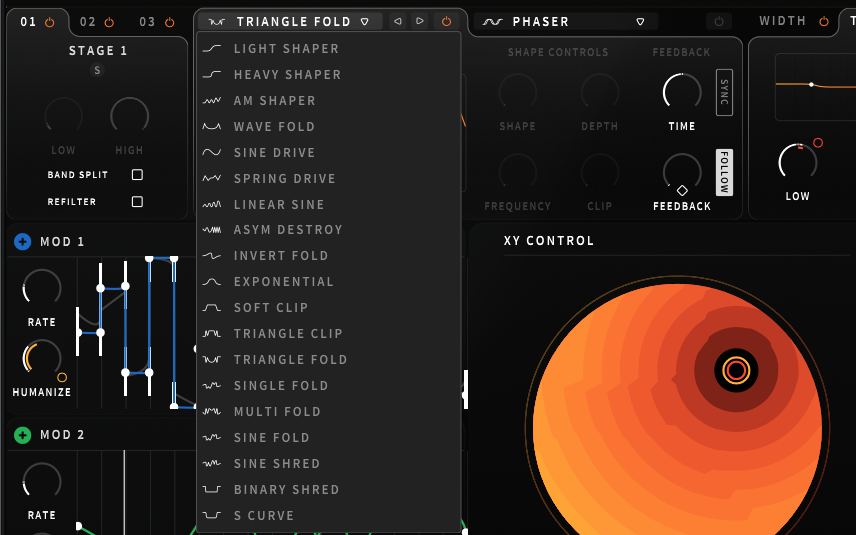Image resolution: width=856 pixels, height=535 pixels.
Task: Click the SYNC button
Action: point(724,92)
